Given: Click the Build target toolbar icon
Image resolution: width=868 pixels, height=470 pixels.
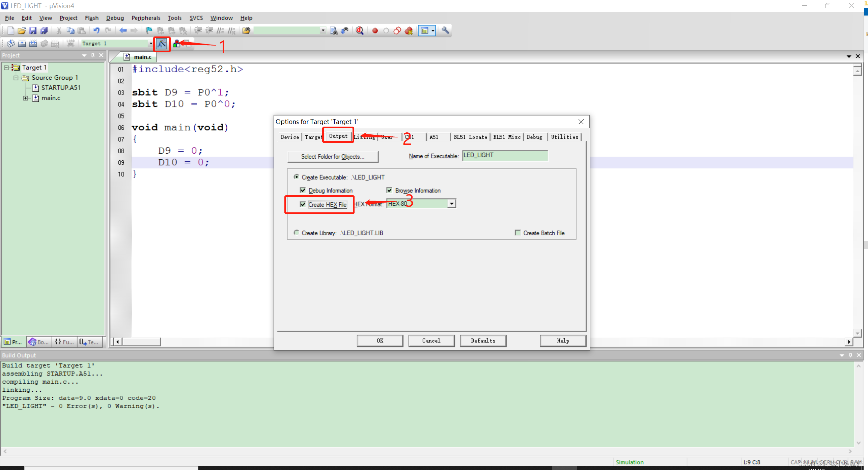Looking at the screenshot, I should tap(22, 44).
